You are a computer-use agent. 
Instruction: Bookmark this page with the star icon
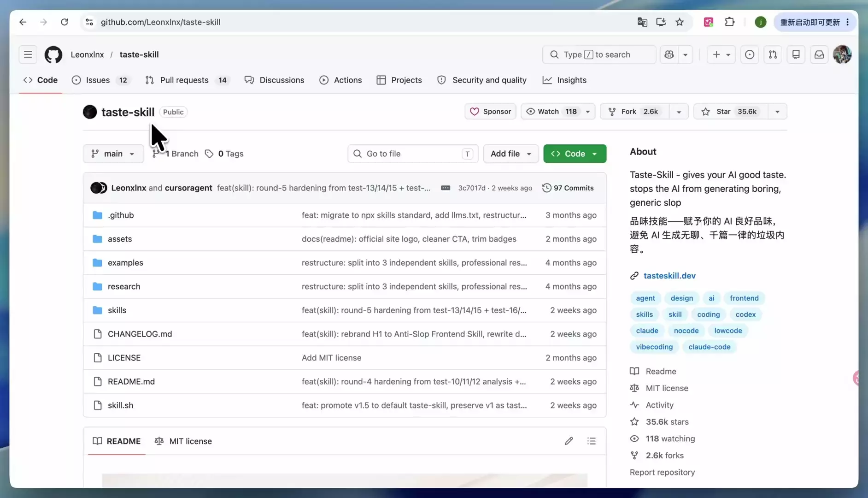pos(680,22)
